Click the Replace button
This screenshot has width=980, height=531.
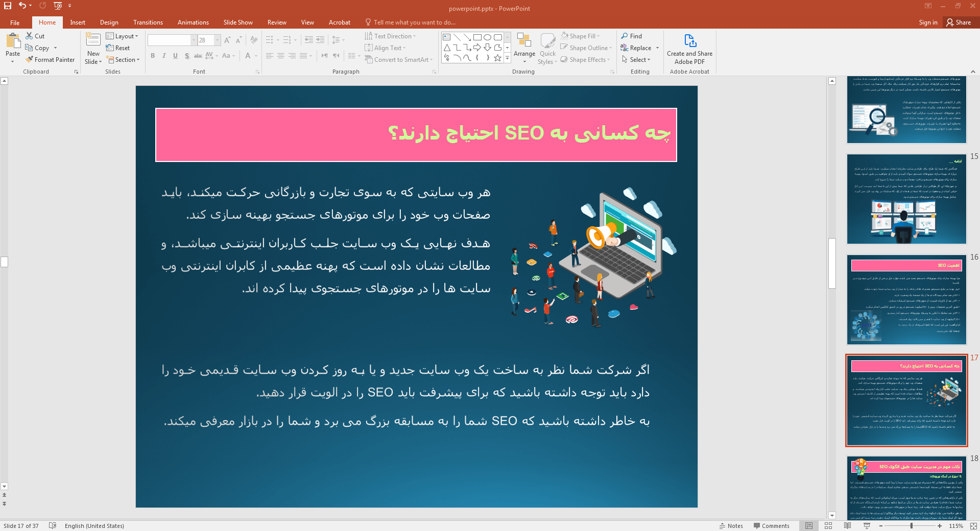point(636,48)
